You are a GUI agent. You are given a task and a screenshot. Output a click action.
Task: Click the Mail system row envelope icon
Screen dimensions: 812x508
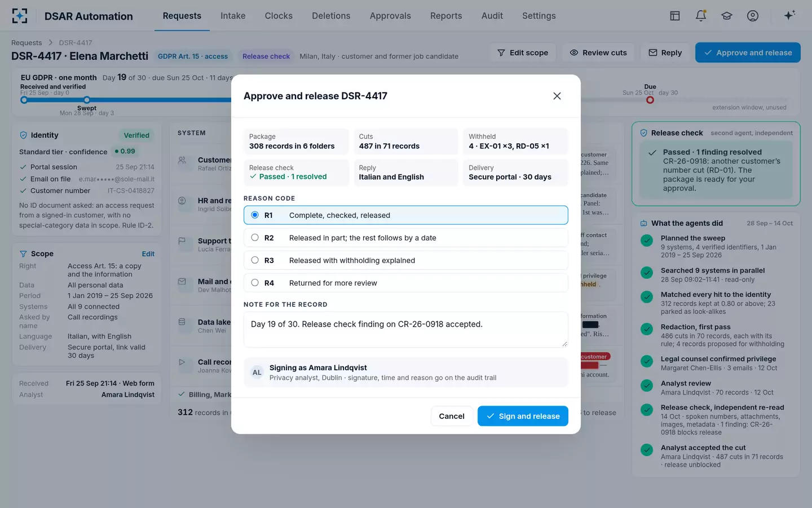(182, 282)
